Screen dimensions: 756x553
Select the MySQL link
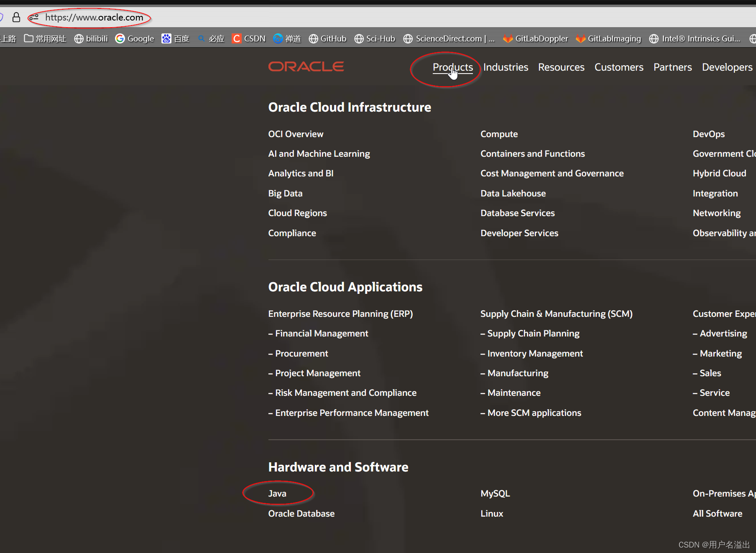495,494
